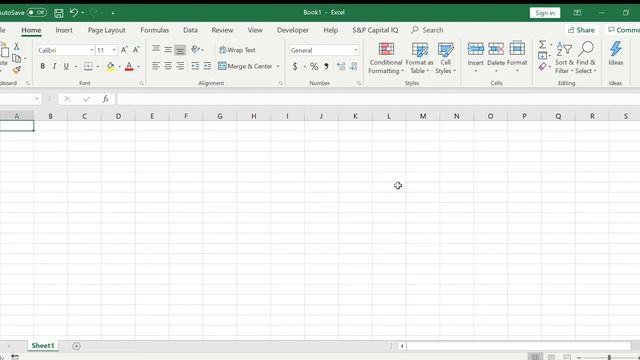The image size is (640, 360).
Task: Click the ribbon Search box
Action: pyautogui.click(x=427, y=30)
